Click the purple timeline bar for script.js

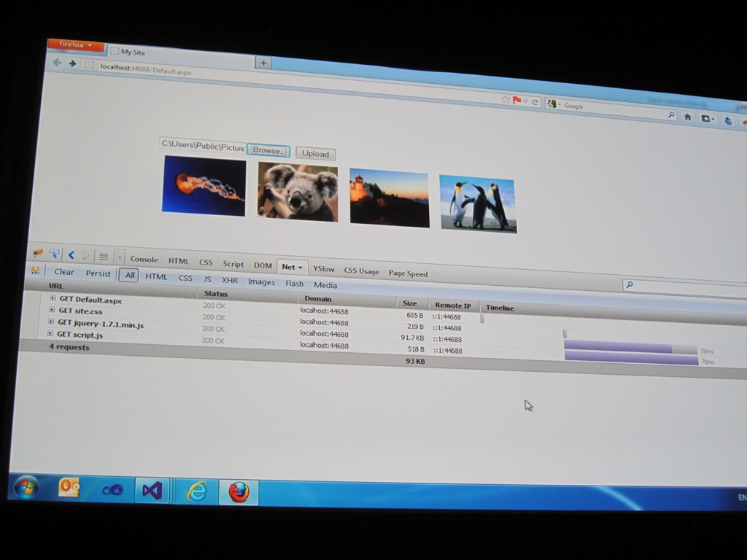pyautogui.click(x=631, y=358)
